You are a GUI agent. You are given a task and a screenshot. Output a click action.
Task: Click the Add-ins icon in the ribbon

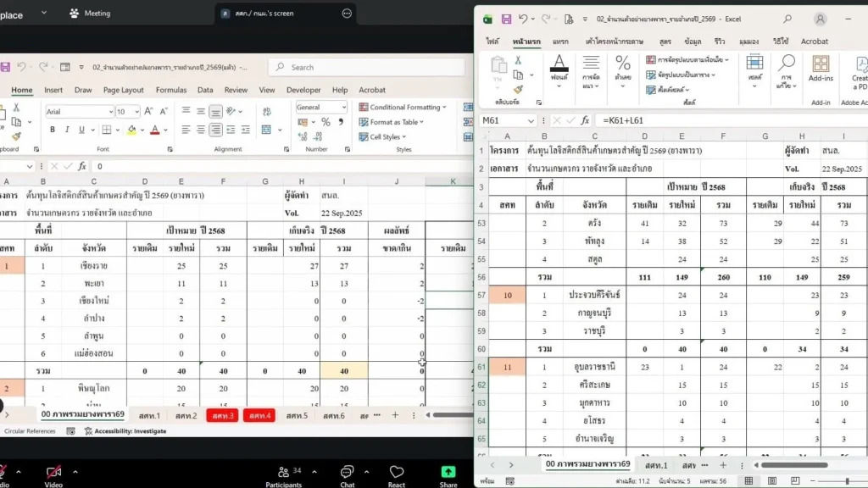pyautogui.click(x=820, y=69)
